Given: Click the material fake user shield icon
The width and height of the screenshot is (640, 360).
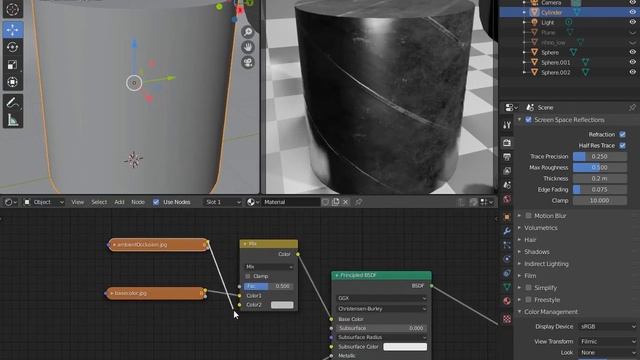Looking at the screenshot, I should pos(325,202).
